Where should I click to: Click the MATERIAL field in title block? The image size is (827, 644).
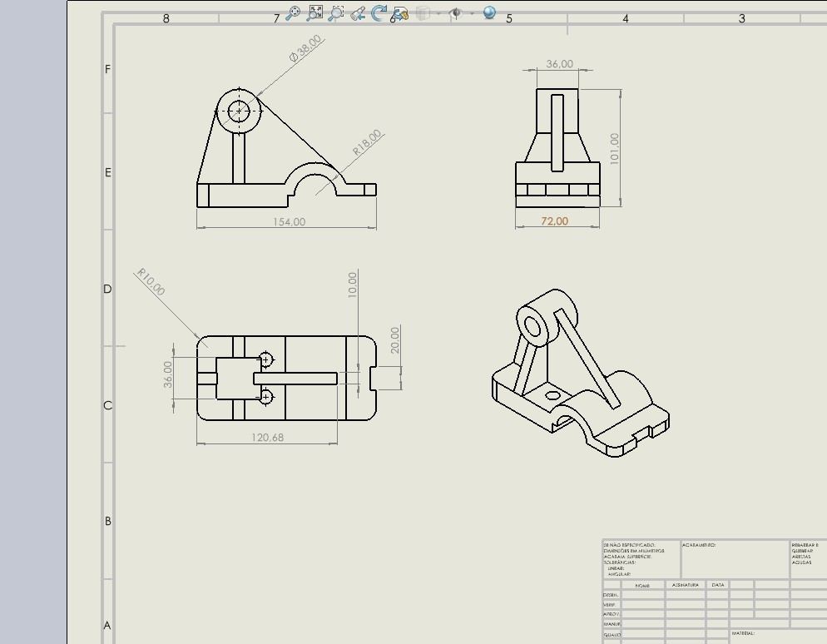[743, 634]
